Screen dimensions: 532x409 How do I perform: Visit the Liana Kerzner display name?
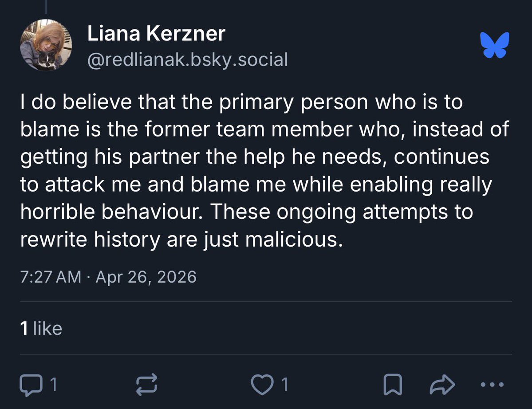[x=156, y=33]
